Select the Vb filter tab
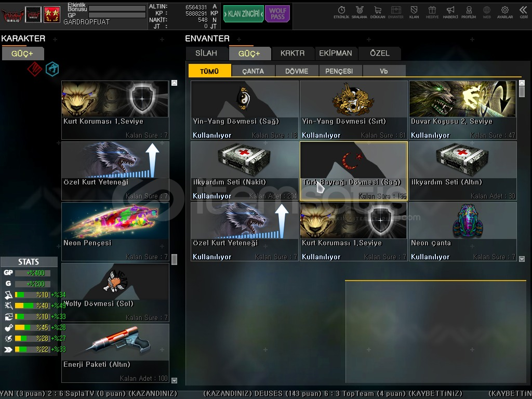The width and height of the screenshot is (532, 399). click(384, 71)
